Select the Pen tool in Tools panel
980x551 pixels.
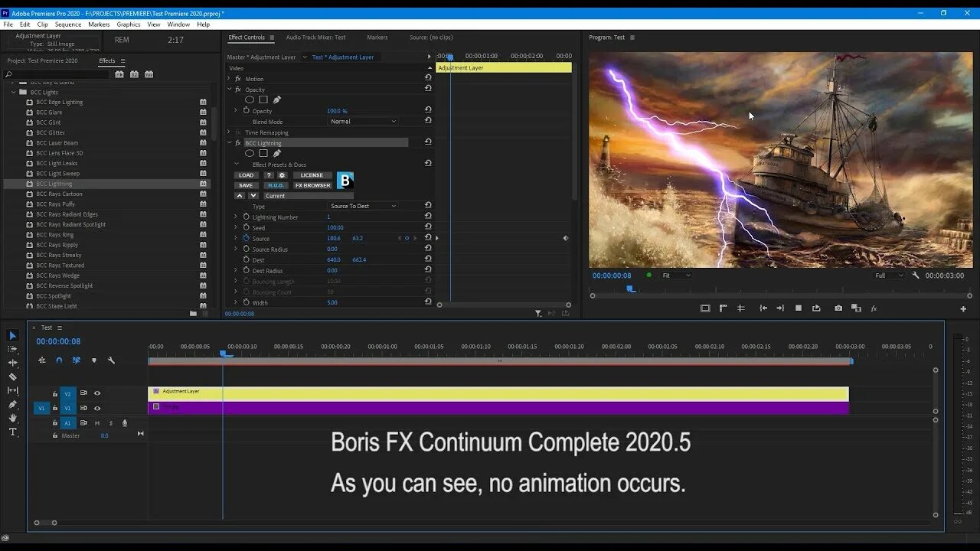click(12, 404)
